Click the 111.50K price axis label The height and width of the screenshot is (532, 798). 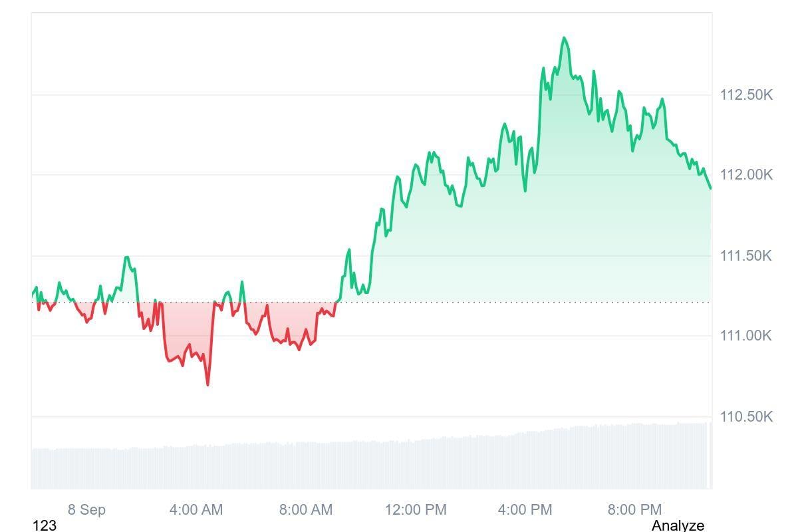[746, 256]
